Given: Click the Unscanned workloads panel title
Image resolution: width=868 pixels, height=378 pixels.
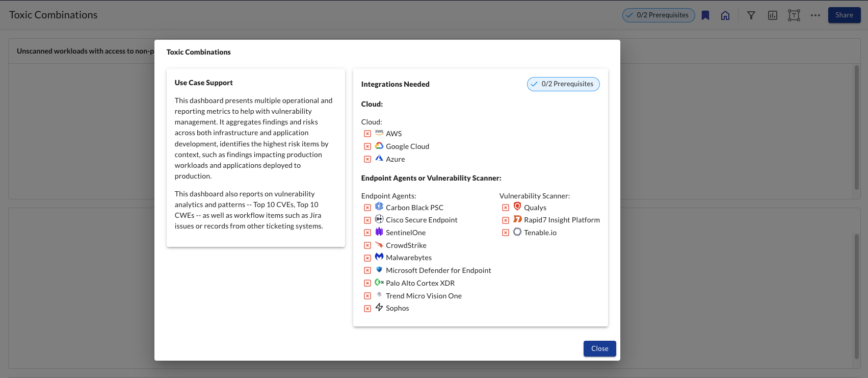Looking at the screenshot, I should 86,51.
